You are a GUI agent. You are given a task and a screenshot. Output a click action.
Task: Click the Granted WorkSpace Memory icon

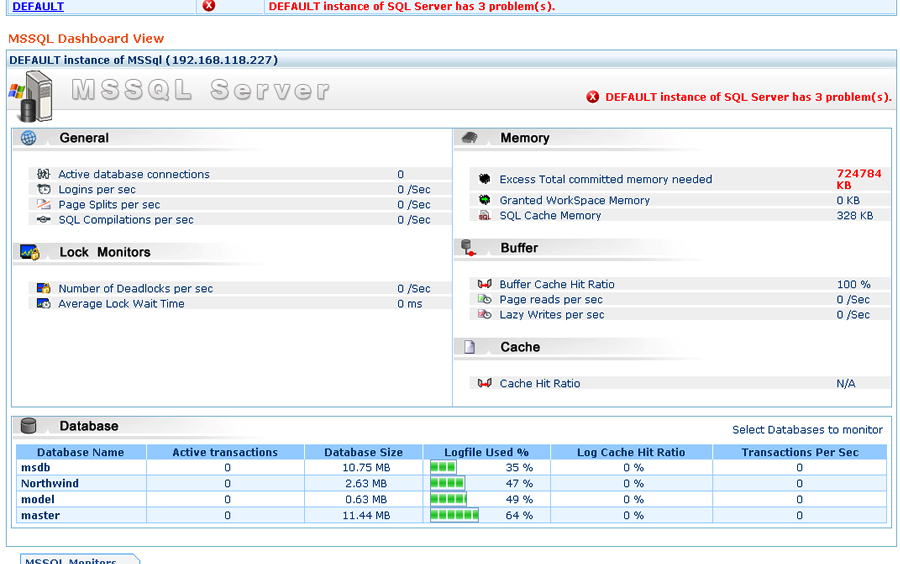click(484, 200)
